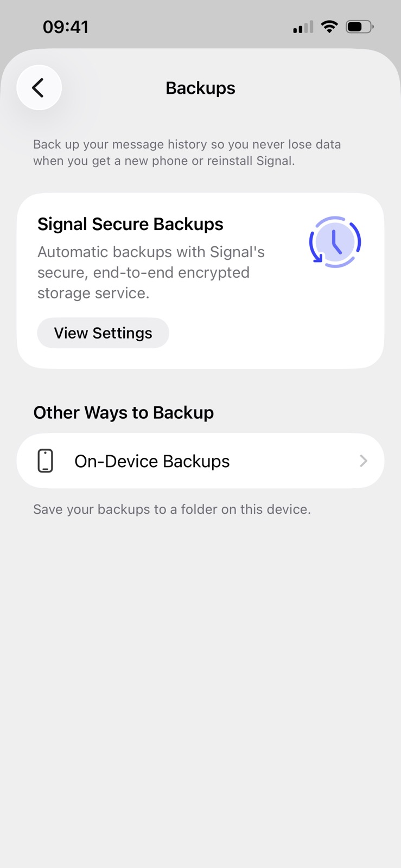Tap the Wi-Fi status icon
The width and height of the screenshot is (401, 868).
pos(329,27)
